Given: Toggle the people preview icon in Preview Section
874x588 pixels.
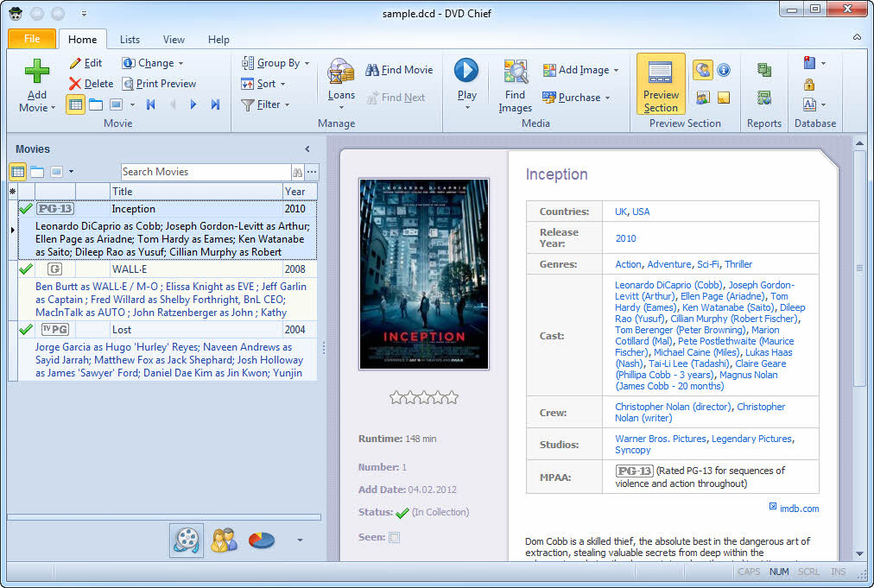Looking at the screenshot, I should 702,70.
